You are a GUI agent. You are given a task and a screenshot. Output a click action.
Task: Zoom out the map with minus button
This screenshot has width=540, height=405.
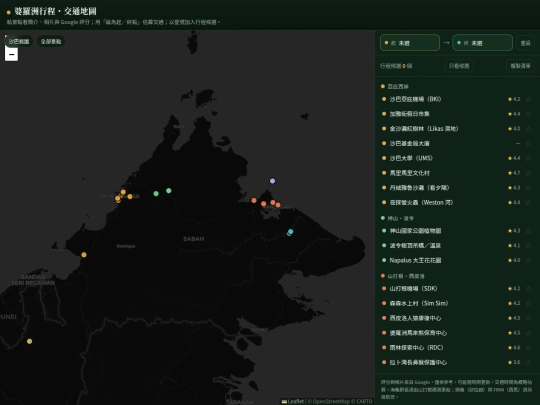[x=11, y=54]
